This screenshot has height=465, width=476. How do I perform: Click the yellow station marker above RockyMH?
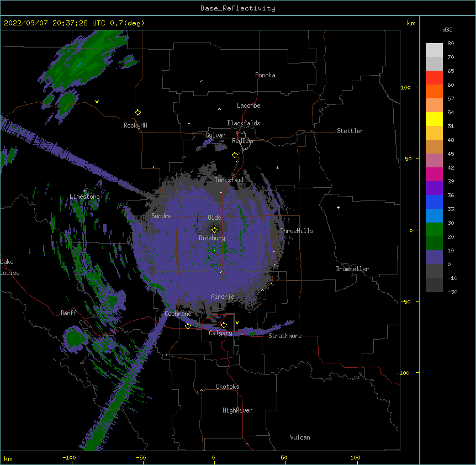[x=137, y=113]
